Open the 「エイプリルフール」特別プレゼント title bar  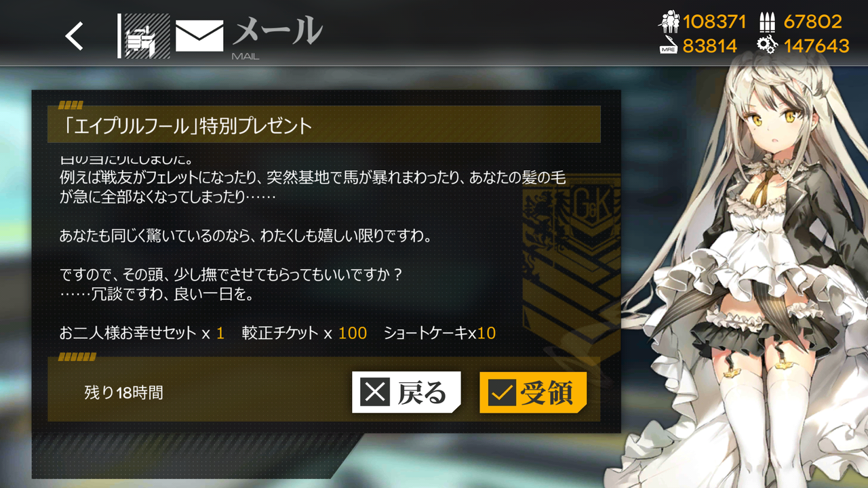(x=324, y=125)
